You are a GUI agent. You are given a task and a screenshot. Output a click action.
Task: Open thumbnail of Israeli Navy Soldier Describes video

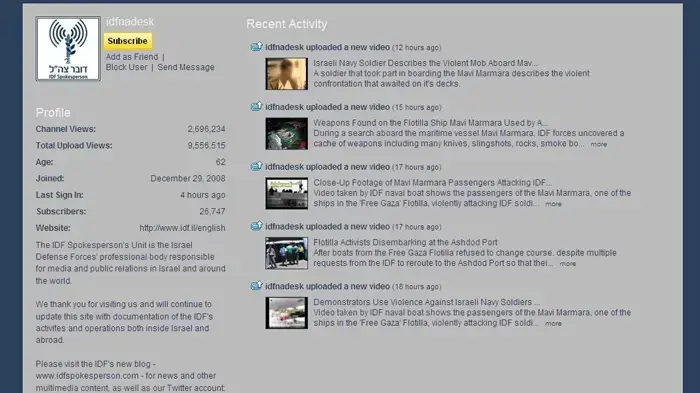287,74
